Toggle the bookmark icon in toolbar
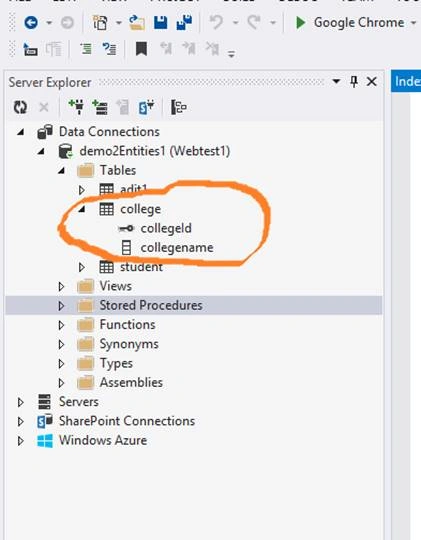Viewport: 421px width, 540px height. point(141,49)
